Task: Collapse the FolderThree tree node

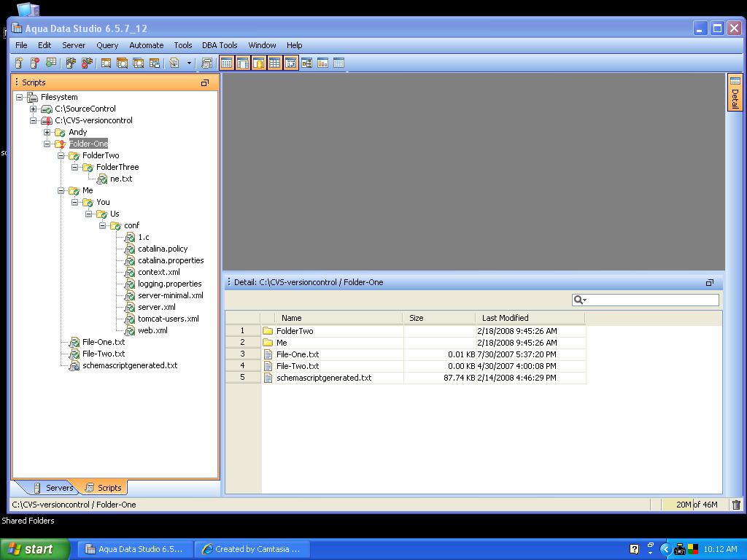Action: pos(75,167)
